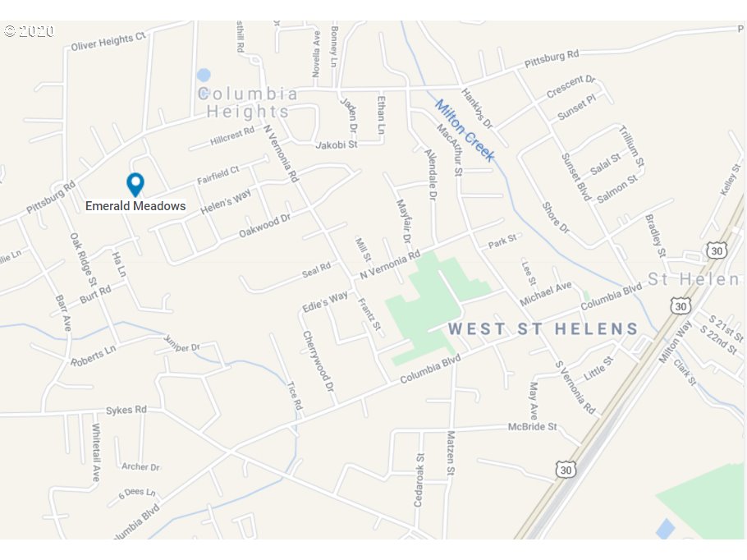The image size is (747, 560).
Task: Click the blue Emerald Meadows location pin
Action: coord(135,185)
